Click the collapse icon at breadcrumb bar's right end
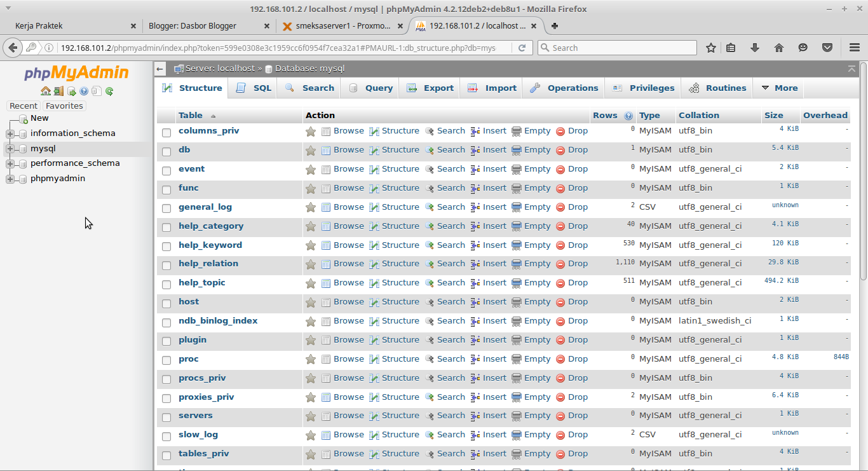This screenshot has height=471, width=868. (x=851, y=69)
